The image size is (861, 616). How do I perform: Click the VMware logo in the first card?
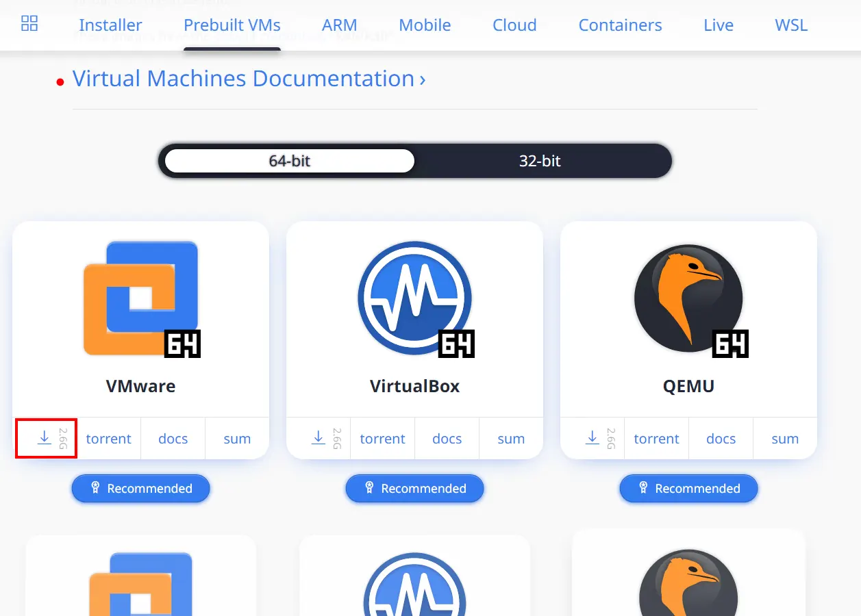tap(141, 298)
